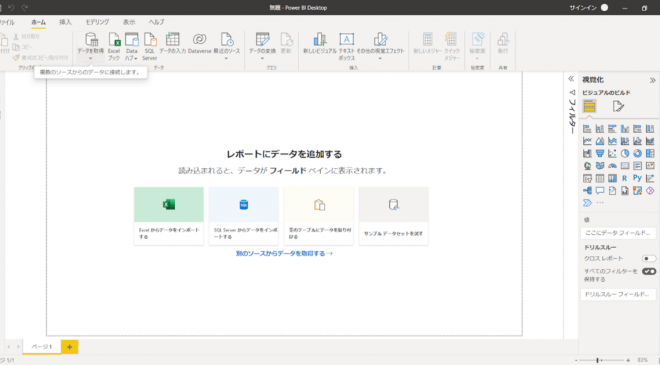Select the stacked bar chart visual
The width and height of the screenshot is (660, 365).
tap(587, 129)
